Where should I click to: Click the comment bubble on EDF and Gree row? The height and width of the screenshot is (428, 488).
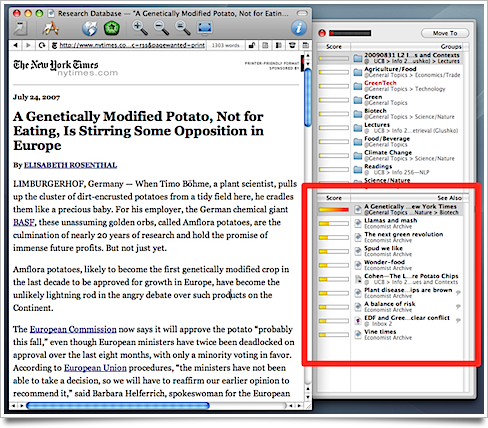coord(458,321)
